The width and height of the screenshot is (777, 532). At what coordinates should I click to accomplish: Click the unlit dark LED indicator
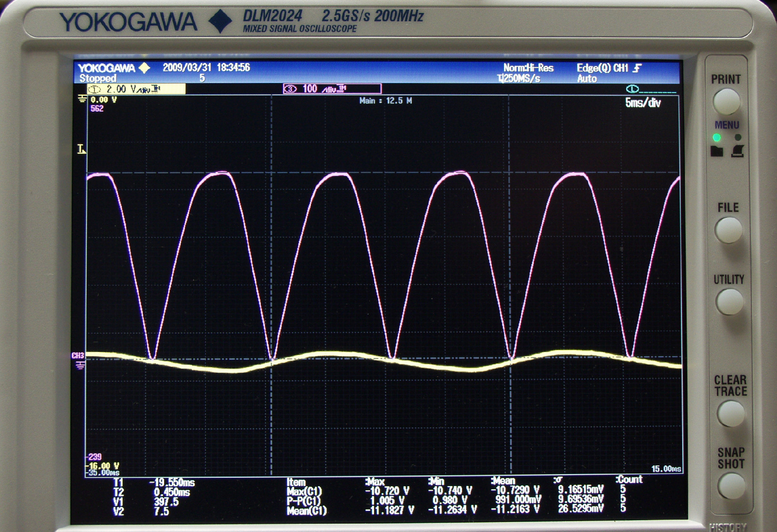(x=738, y=137)
